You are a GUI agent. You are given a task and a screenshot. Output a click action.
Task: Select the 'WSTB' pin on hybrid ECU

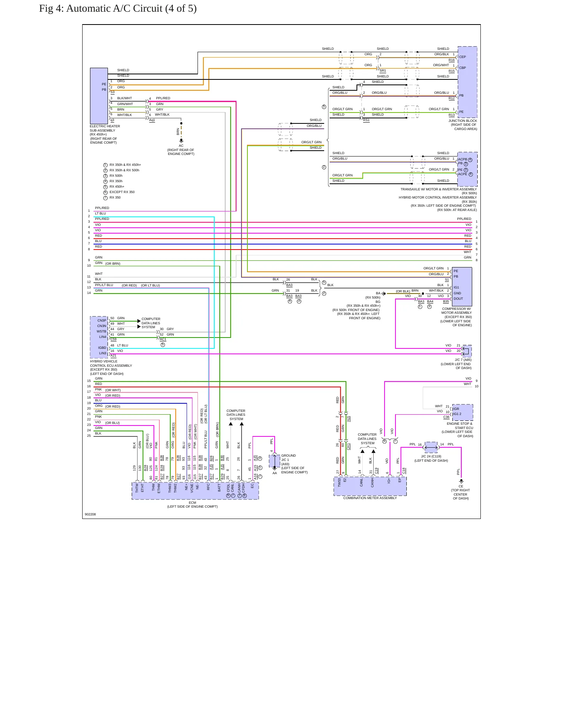pyautogui.click(x=101, y=331)
